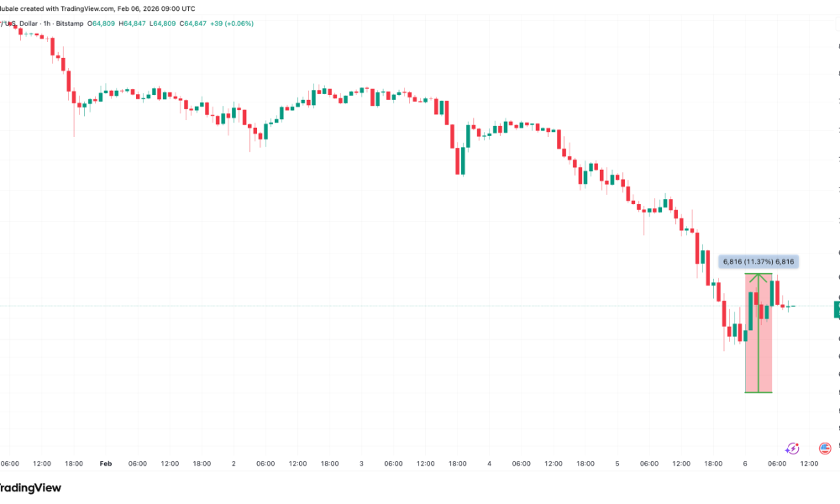Click the green current price label on right axis

[835, 309]
